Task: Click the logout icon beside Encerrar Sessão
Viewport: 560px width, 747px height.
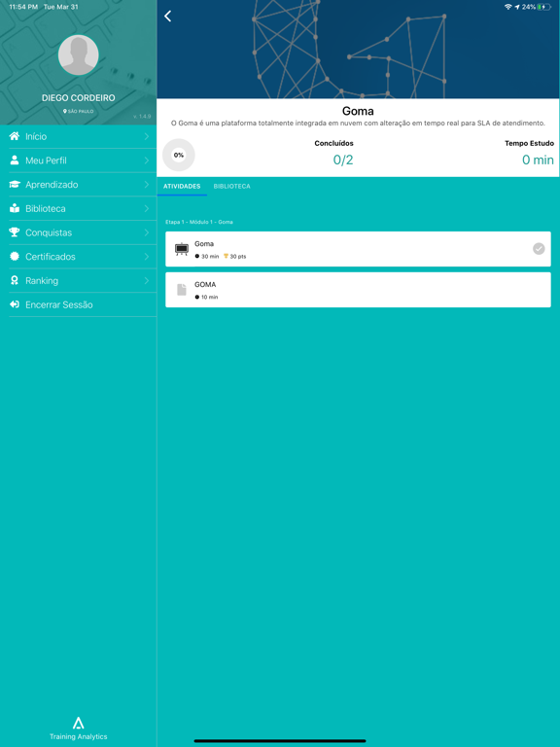Action: click(15, 304)
